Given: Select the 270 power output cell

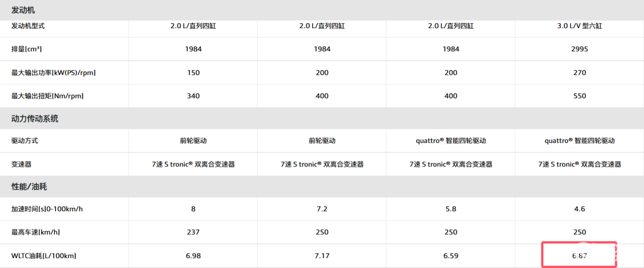Looking at the screenshot, I should coord(579,73).
